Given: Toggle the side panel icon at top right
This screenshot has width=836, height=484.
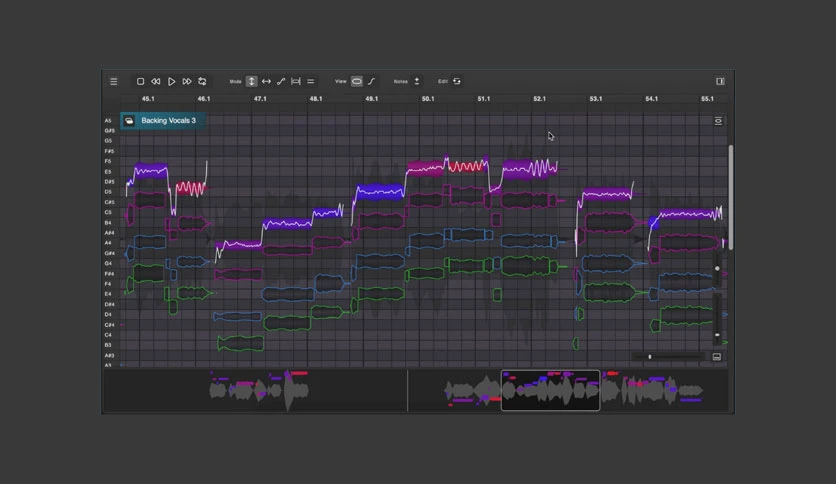Looking at the screenshot, I should point(720,82).
